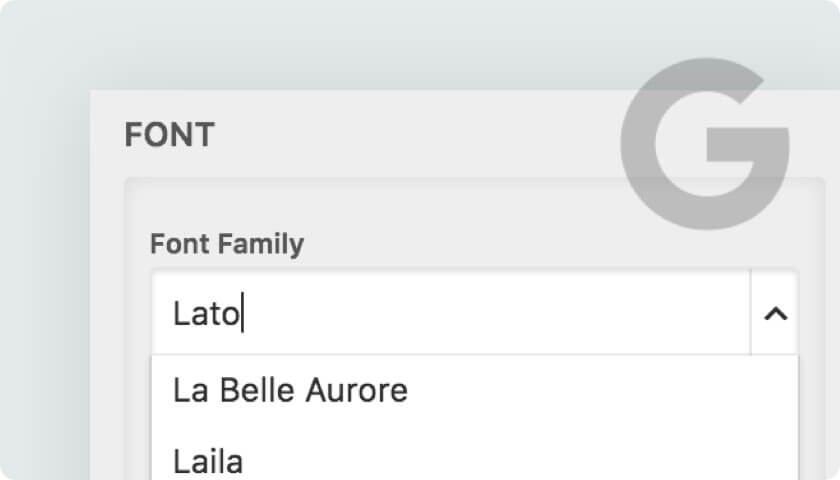Collapse the Font Family dropdown with the chevron

775,313
